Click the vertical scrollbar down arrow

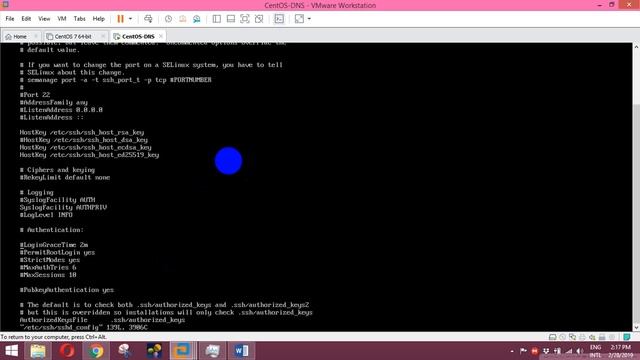click(636, 327)
